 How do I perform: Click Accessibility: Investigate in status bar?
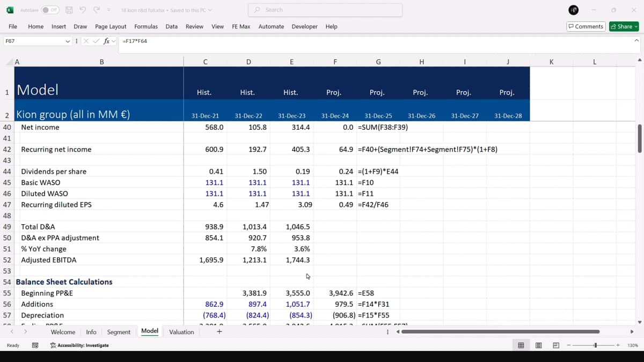click(79, 345)
